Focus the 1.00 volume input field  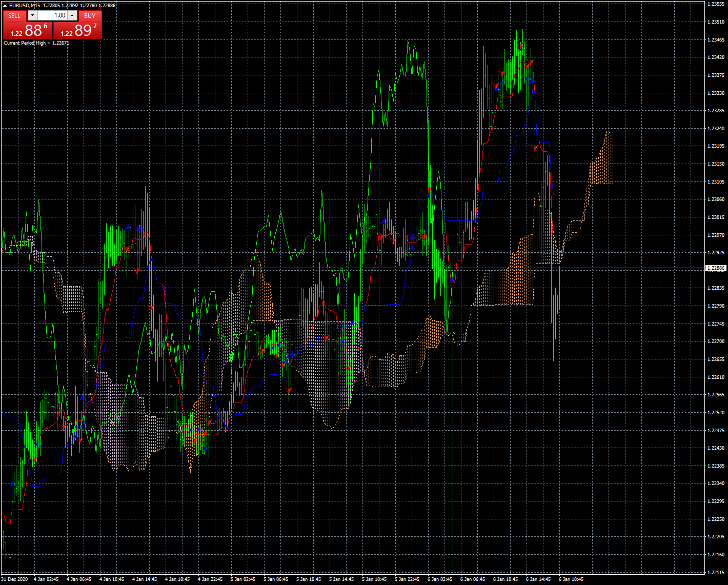click(x=52, y=16)
